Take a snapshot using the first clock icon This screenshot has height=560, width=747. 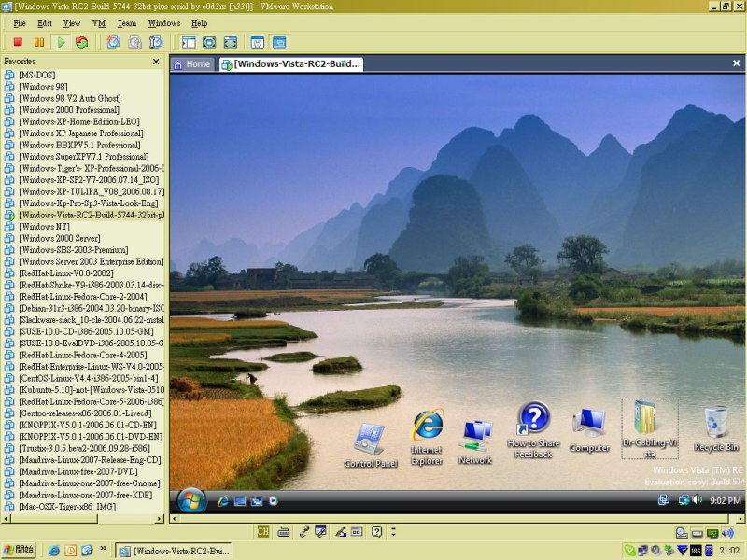point(113,42)
